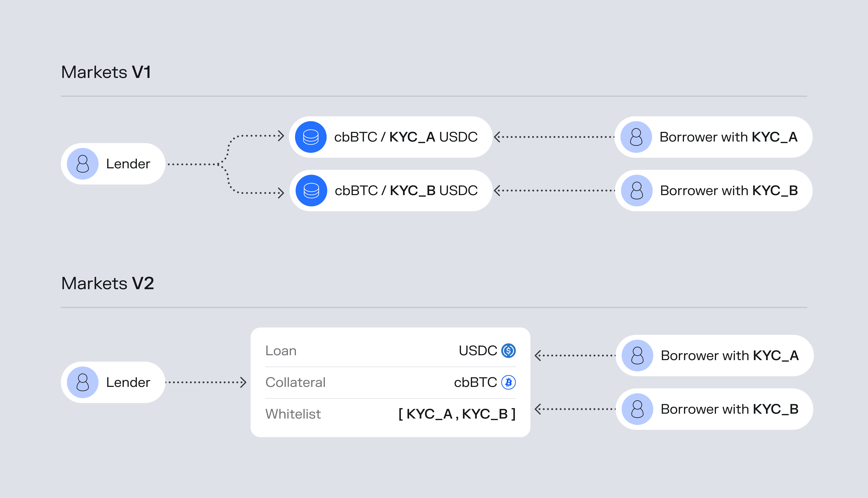Screen dimensions: 868x498
Task: Click the Lender text in Markets V2
Action: pyautogui.click(x=128, y=382)
